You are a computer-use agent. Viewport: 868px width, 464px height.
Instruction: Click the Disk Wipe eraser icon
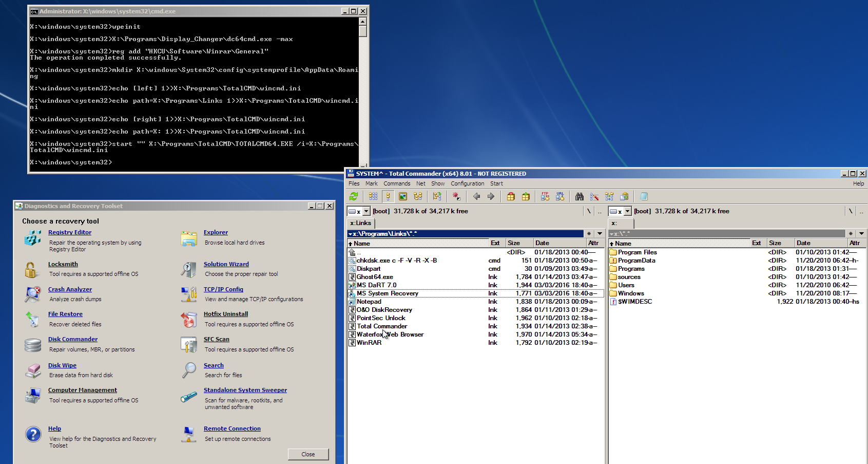click(x=33, y=370)
